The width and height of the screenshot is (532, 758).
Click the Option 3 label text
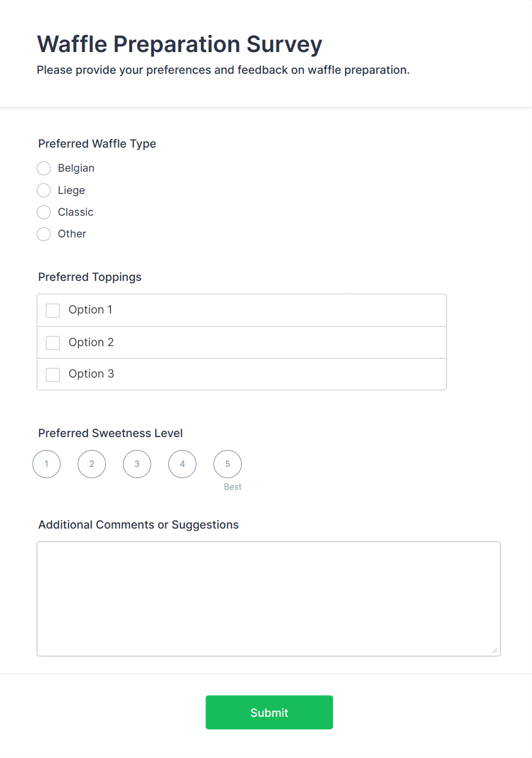[x=91, y=374]
